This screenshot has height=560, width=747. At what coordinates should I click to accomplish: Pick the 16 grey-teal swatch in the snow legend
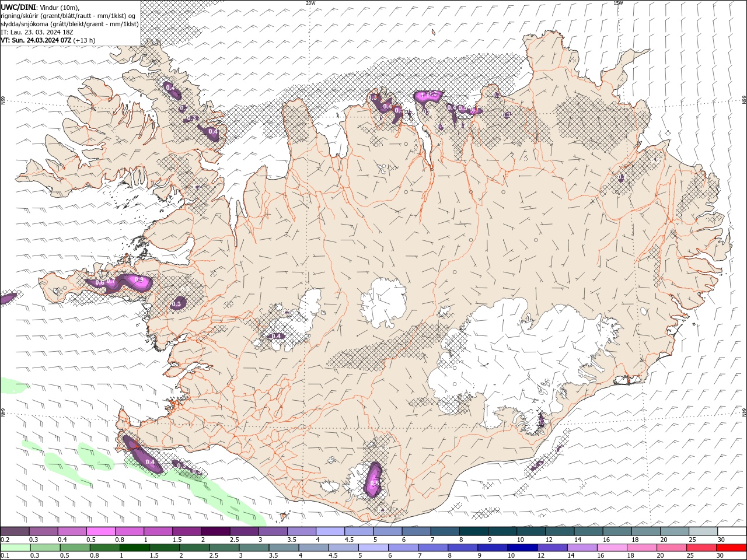616,531
